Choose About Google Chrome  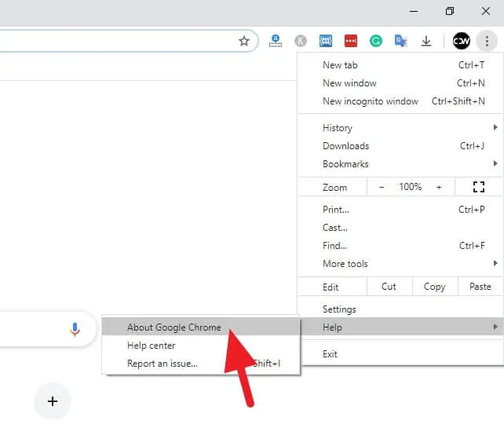tap(201, 327)
